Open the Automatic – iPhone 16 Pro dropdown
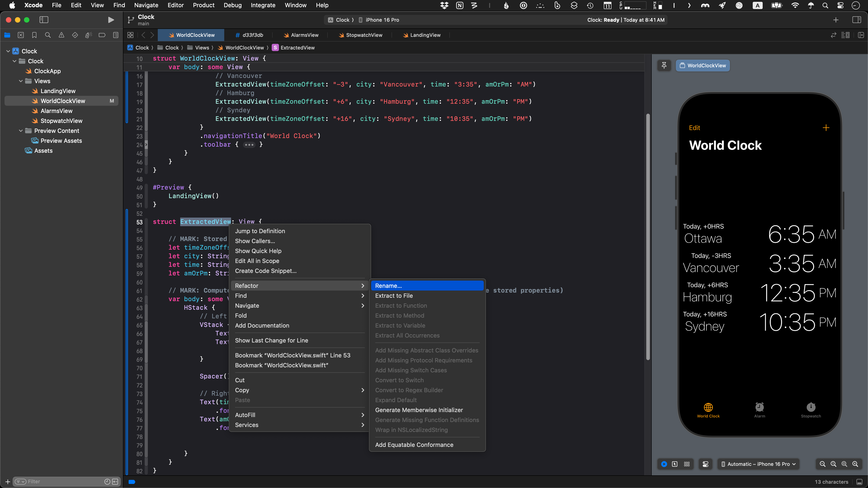The width and height of the screenshot is (868, 488). pyautogui.click(x=758, y=464)
